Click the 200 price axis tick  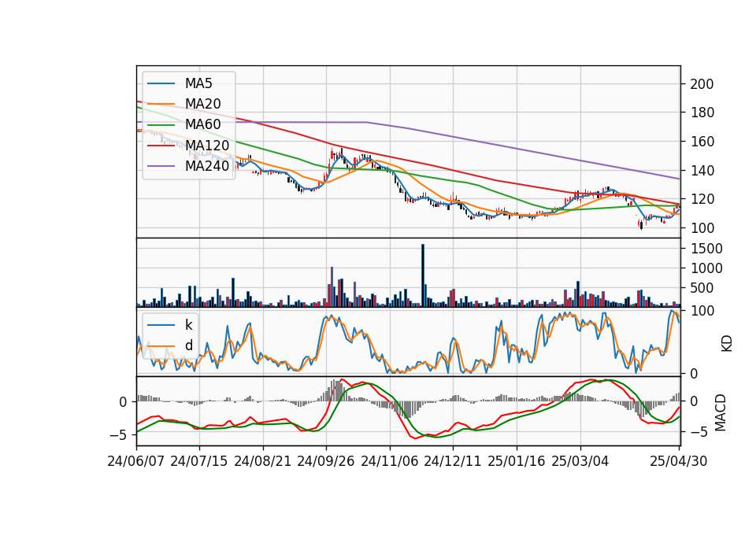point(702,84)
